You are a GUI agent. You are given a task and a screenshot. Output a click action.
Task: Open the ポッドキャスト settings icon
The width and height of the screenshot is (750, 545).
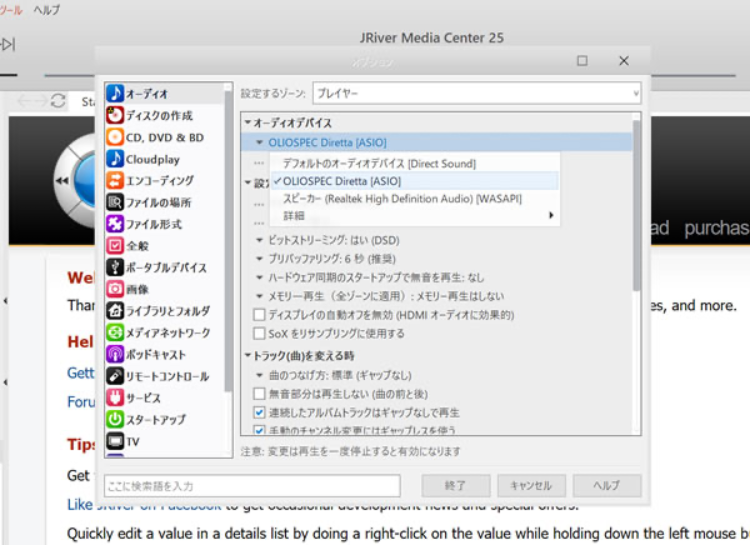coord(115,354)
